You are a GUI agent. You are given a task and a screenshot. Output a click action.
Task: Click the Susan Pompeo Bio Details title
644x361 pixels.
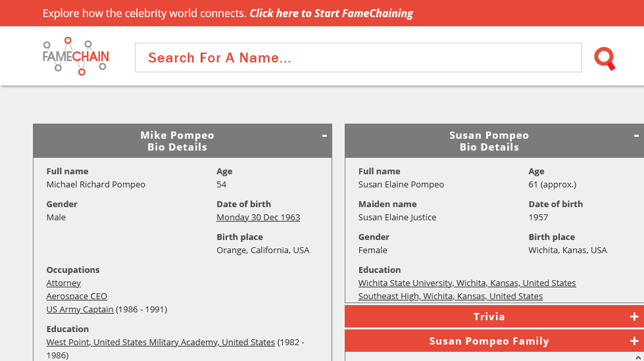[489, 141]
